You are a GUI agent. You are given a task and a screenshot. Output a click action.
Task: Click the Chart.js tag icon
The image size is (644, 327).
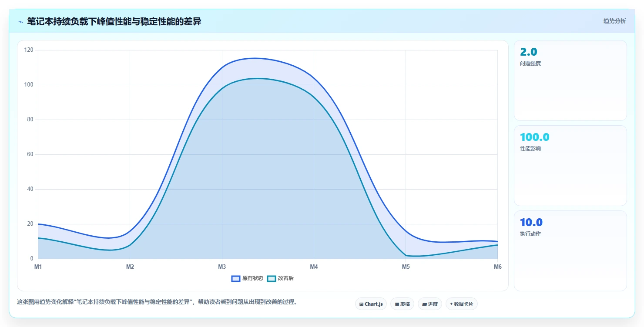361,304
